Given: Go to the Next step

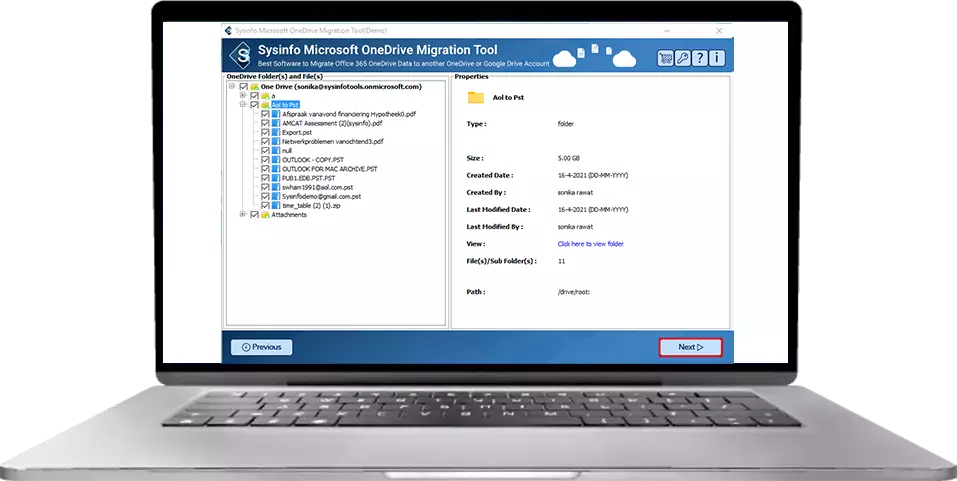Looking at the screenshot, I should click(690, 347).
